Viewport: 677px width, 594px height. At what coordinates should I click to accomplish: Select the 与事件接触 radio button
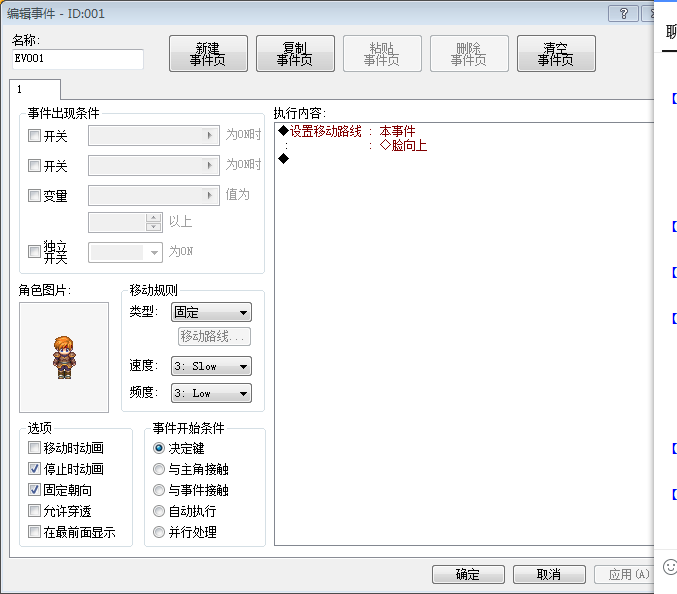click(159, 490)
